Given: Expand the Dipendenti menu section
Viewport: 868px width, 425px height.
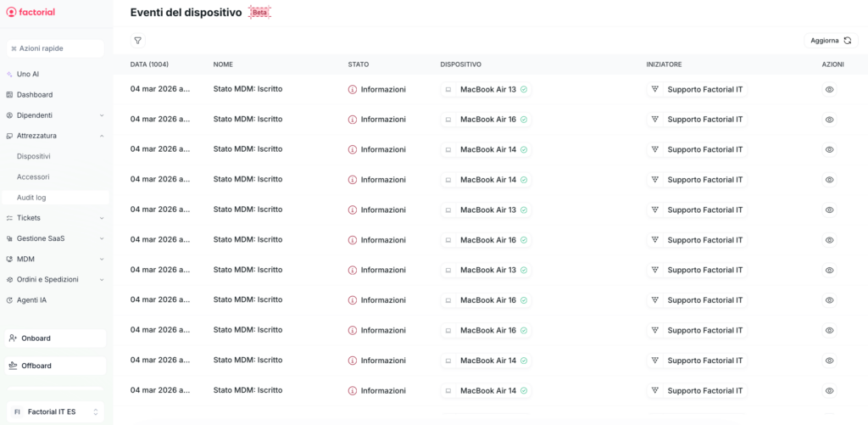Looking at the screenshot, I should (x=101, y=115).
